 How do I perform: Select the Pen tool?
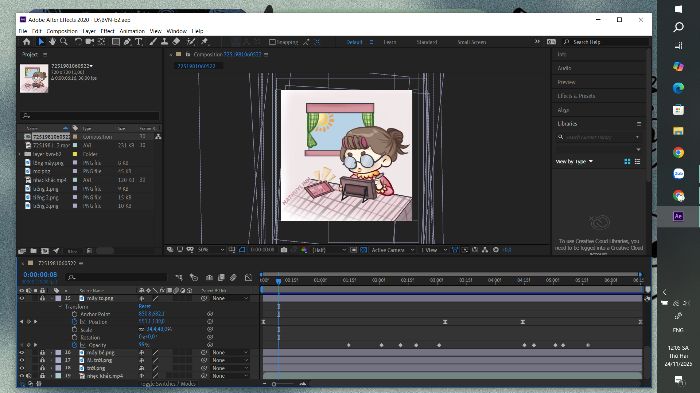pyautogui.click(x=127, y=42)
